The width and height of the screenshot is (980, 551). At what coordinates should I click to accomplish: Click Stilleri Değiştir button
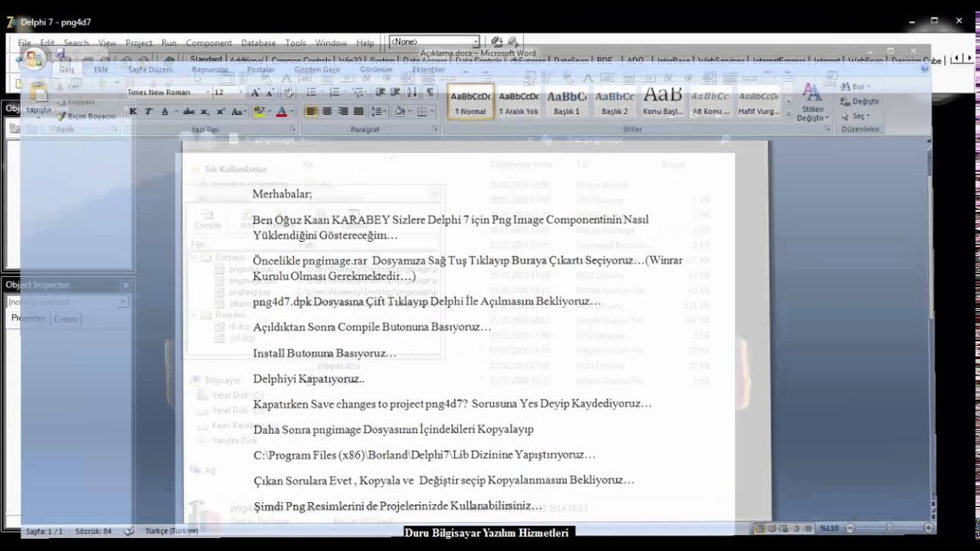click(812, 103)
